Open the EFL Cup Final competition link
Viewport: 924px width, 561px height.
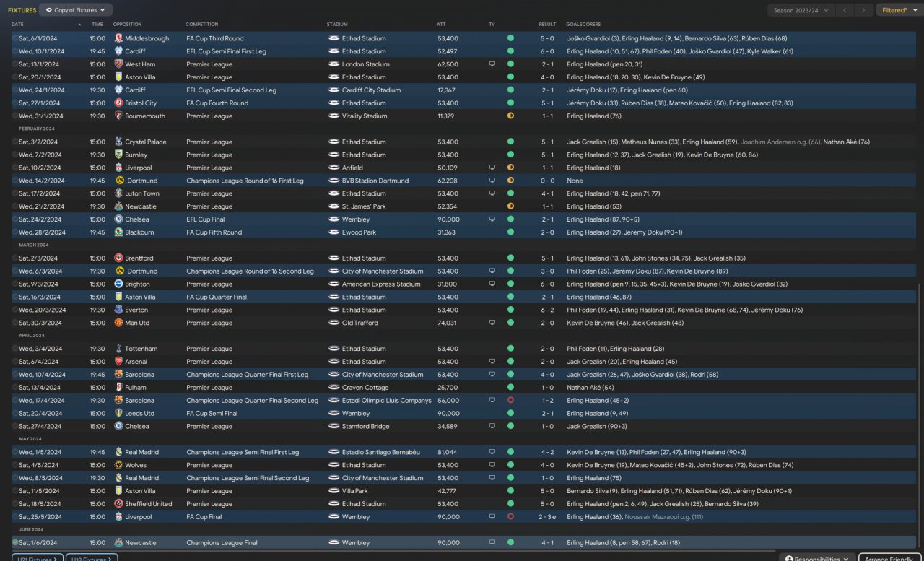pos(206,219)
